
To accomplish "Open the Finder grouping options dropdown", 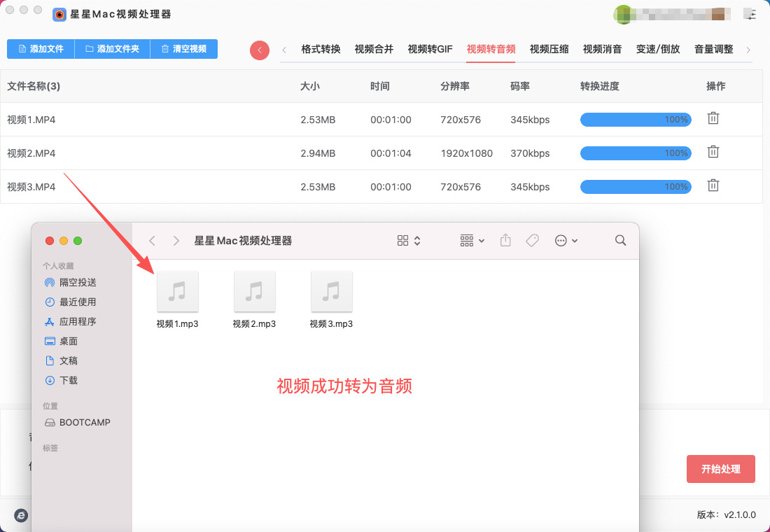I will pos(472,240).
